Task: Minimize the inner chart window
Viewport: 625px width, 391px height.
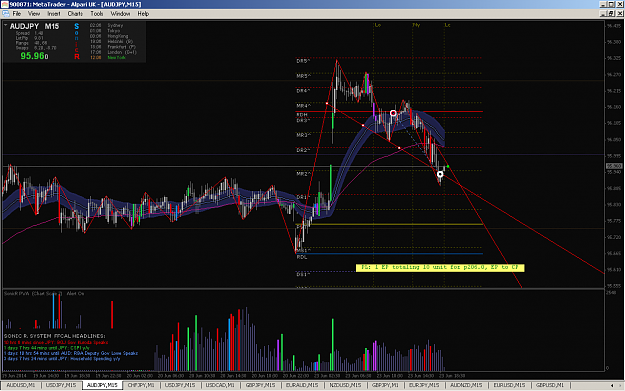Action: [x=603, y=14]
